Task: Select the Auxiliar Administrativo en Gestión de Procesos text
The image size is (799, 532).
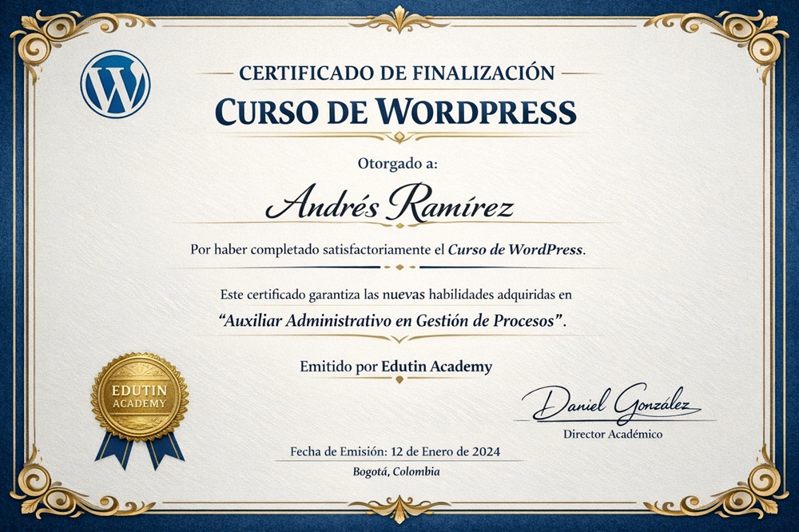Action: tap(392, 321)
